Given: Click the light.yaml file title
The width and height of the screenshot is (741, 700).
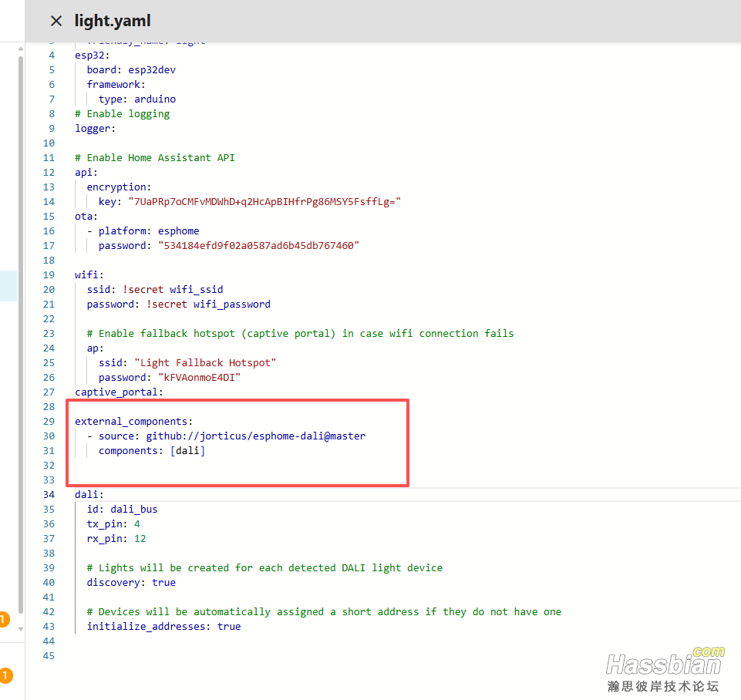Looking at the screenshot, I should tap(113, 21).
